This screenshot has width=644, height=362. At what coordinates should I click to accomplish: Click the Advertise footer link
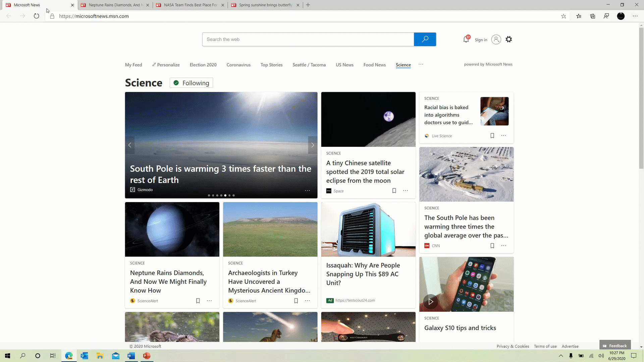point(570,346)
